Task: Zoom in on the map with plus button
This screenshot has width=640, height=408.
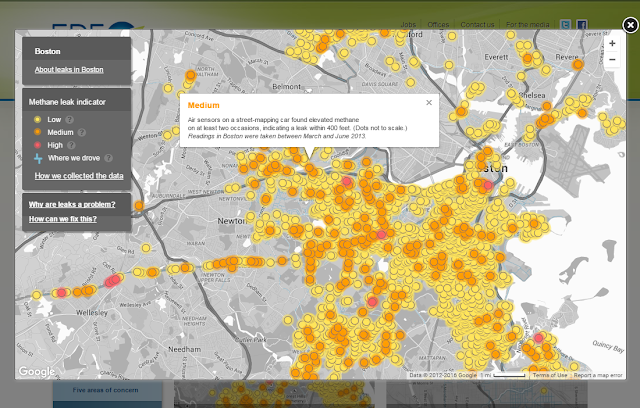Action: coord(612,44)
